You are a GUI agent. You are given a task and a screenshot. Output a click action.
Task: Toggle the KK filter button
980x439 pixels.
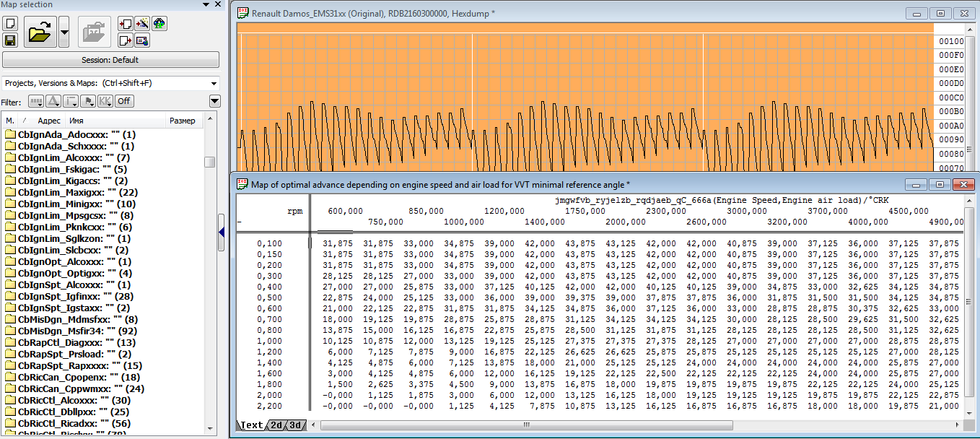(x=105, y=101)
